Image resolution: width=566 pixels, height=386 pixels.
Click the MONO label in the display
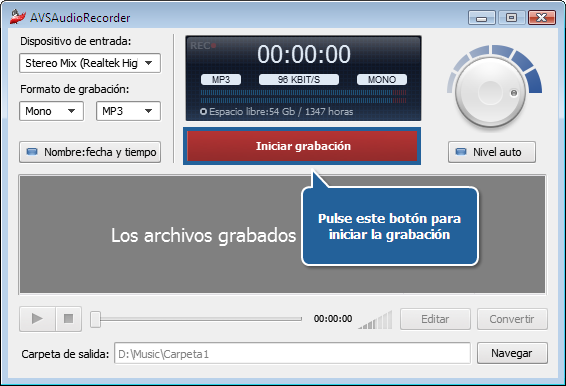pyautogui.click(x=382, y=79)
